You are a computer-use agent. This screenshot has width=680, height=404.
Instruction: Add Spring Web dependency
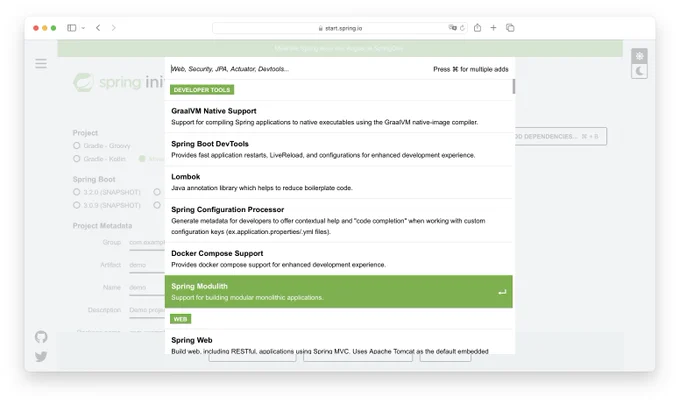339,342
